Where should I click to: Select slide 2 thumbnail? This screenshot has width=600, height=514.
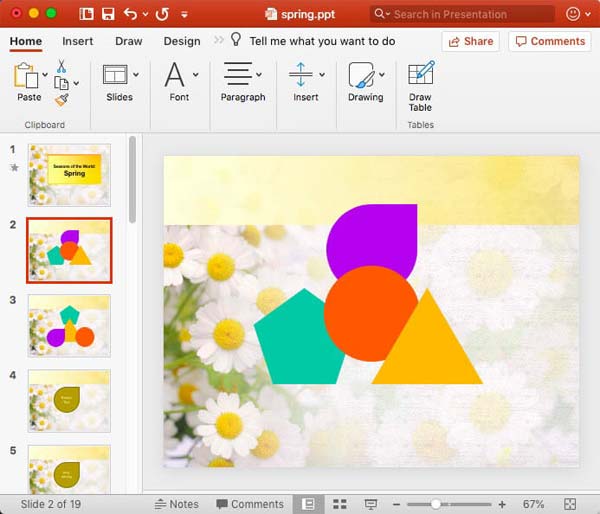[69, 250]
